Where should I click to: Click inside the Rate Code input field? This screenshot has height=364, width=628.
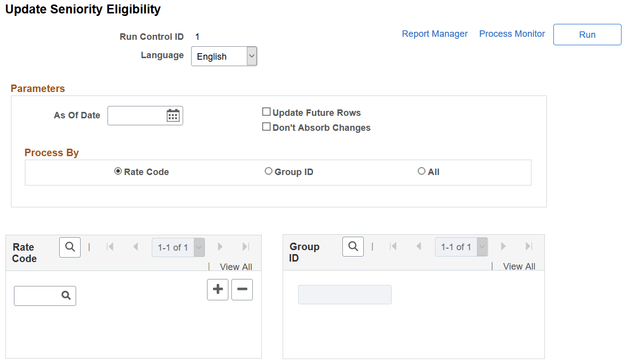click(x=40, y=295)
